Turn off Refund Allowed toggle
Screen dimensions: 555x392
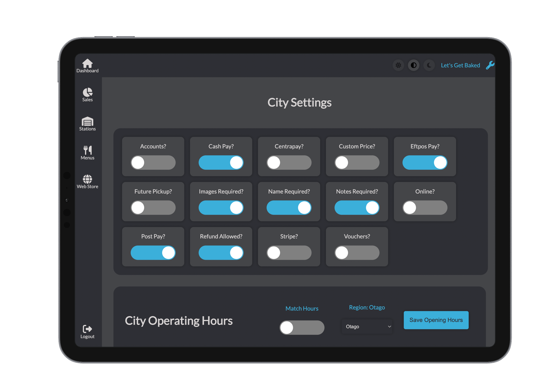pos(221,253)
